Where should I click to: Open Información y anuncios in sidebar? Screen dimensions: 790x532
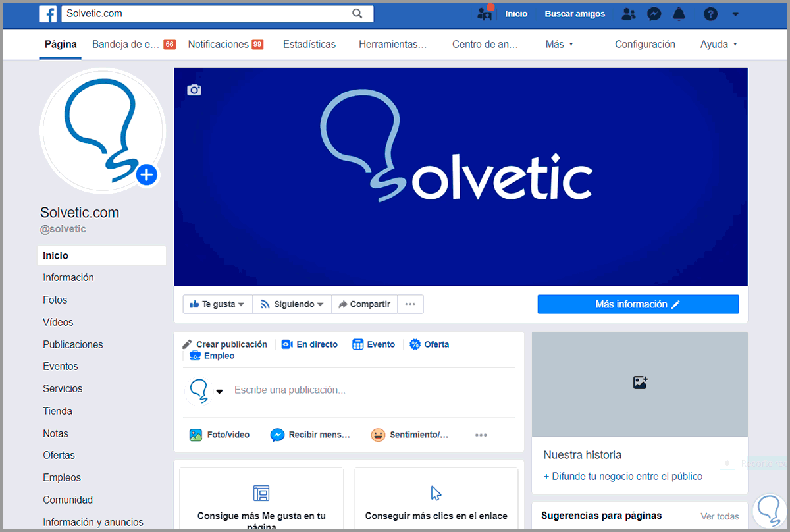click(x=93, y=523)
